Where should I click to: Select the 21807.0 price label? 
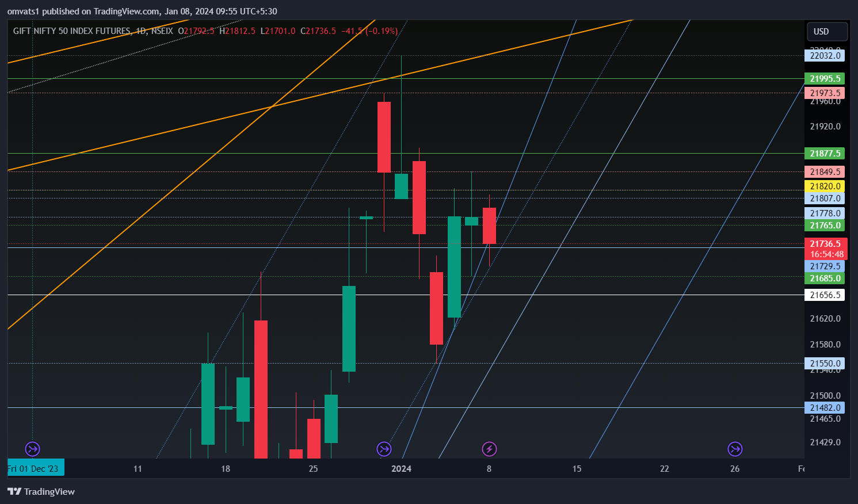point(825,198)
